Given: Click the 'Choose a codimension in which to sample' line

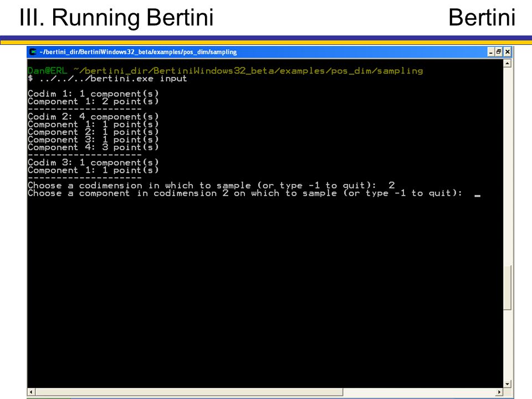Looking at the screenshot, I should pyautogui.click(x=211, y=186).
